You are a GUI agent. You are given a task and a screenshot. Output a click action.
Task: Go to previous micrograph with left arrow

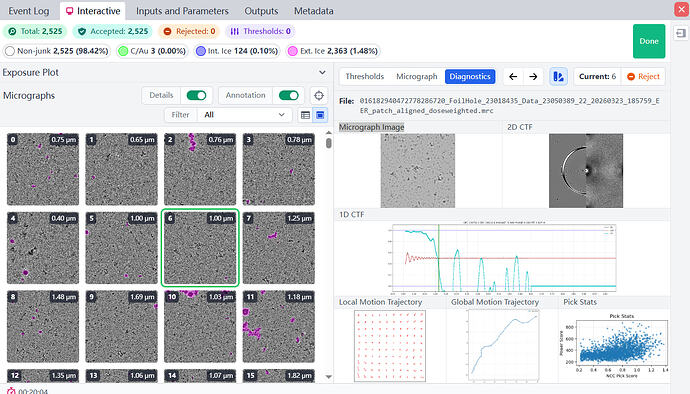click(513, 77)
